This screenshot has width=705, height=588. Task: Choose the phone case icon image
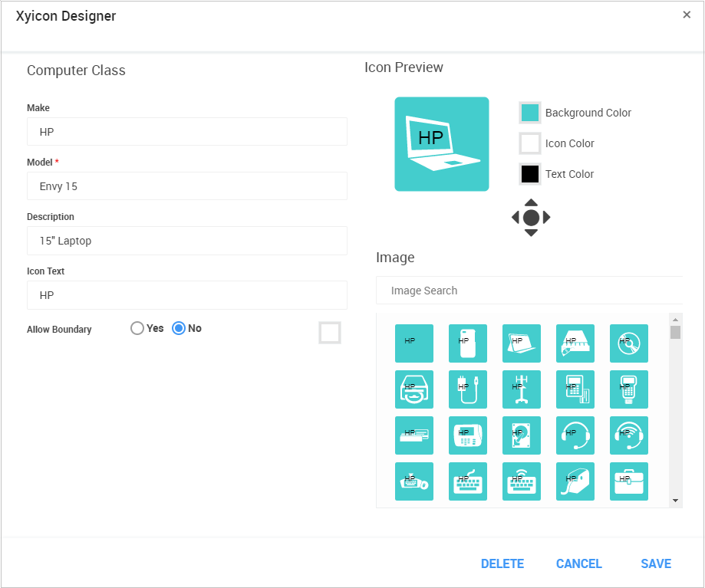point(468,343)
